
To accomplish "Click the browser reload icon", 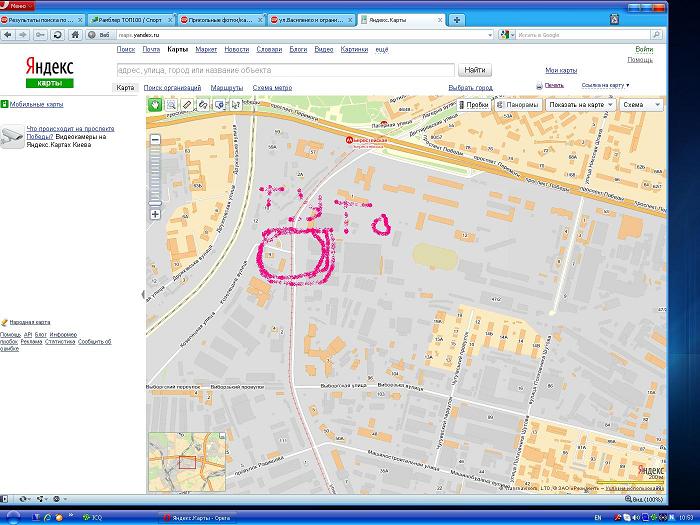I will click(58, 35).
